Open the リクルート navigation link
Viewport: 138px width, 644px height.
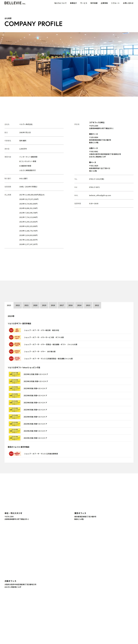click(x=115, y=3)
